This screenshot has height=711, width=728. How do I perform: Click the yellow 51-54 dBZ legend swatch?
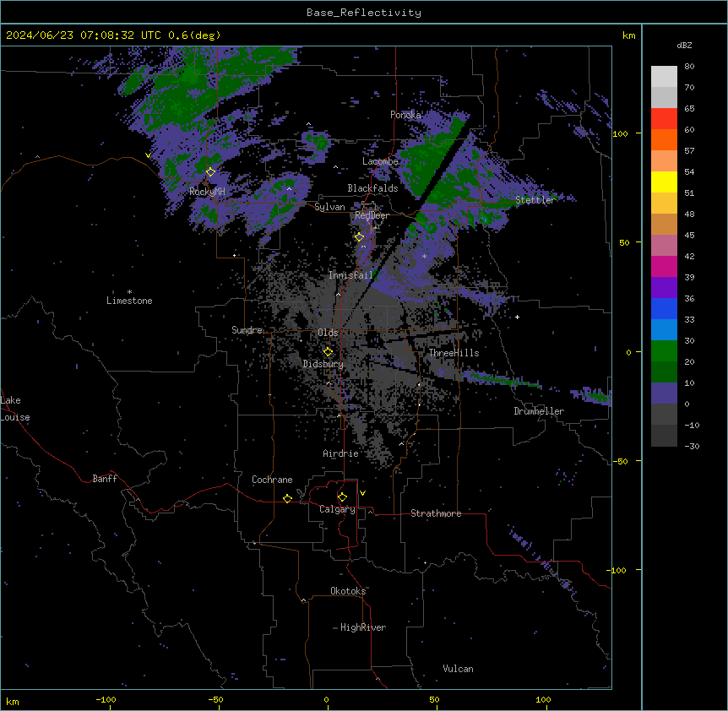pos(664,182)
